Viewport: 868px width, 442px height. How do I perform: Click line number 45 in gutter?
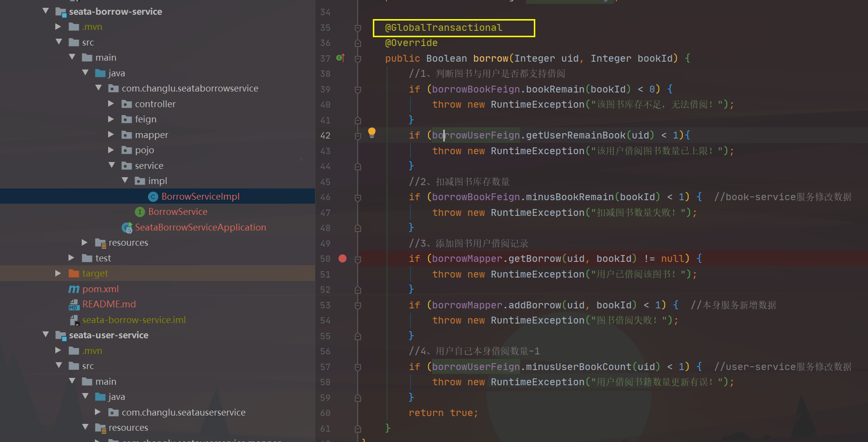coord(325,182)
